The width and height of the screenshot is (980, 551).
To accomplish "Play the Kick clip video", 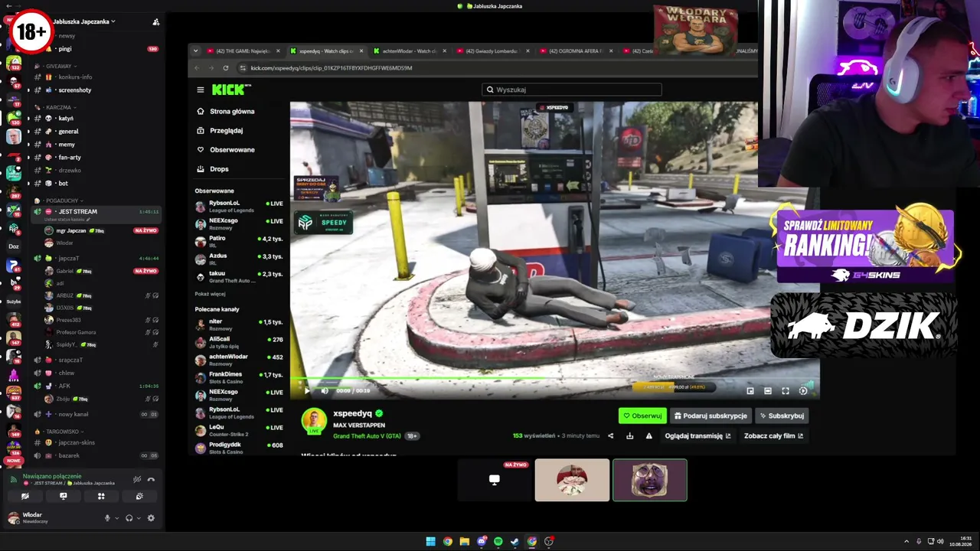I will pos(307,390).
